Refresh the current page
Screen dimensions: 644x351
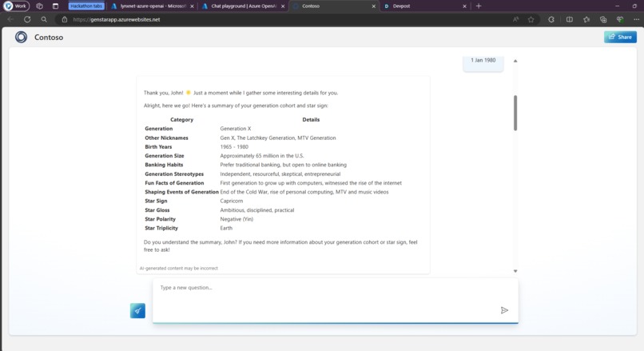point(27,19)
